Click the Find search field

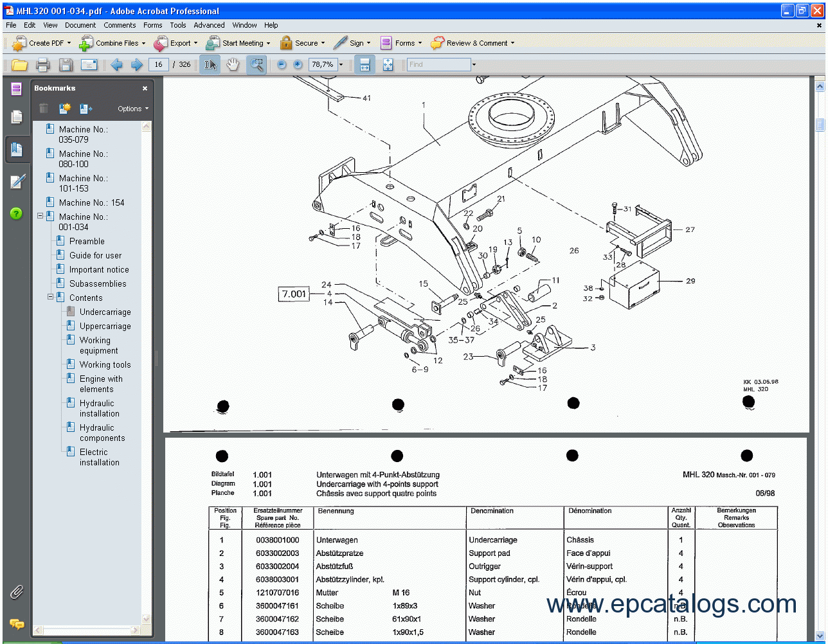coord(439,64)
